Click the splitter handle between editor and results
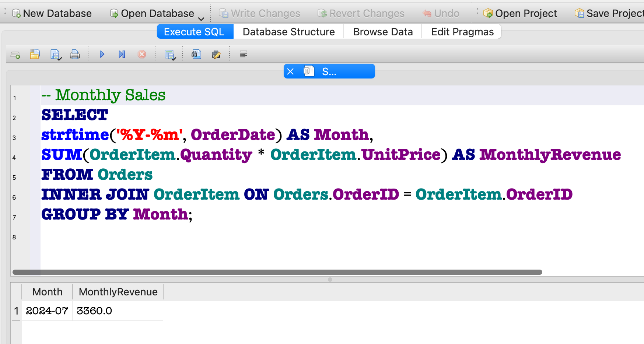Viewport: 644px width, 344px height. (x=330, y=279)
